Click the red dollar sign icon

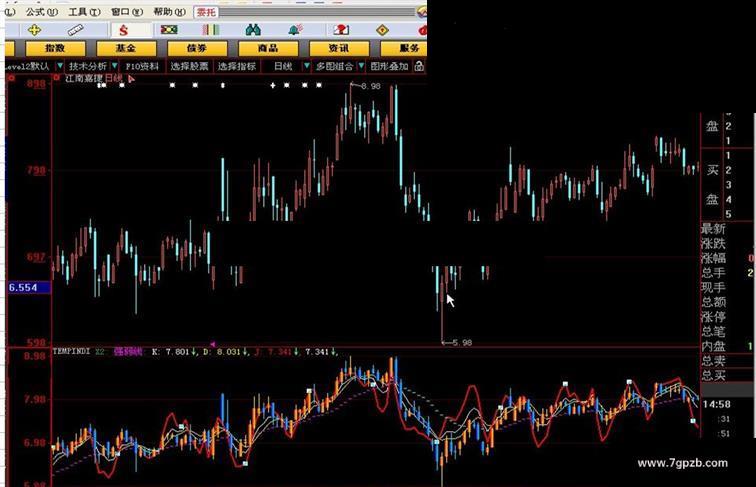124,31
